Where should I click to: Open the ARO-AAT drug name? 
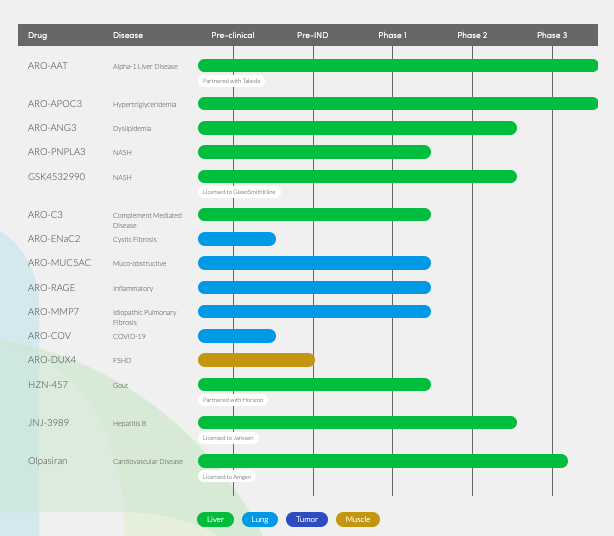pyautogui.click(x=48, y=66)
